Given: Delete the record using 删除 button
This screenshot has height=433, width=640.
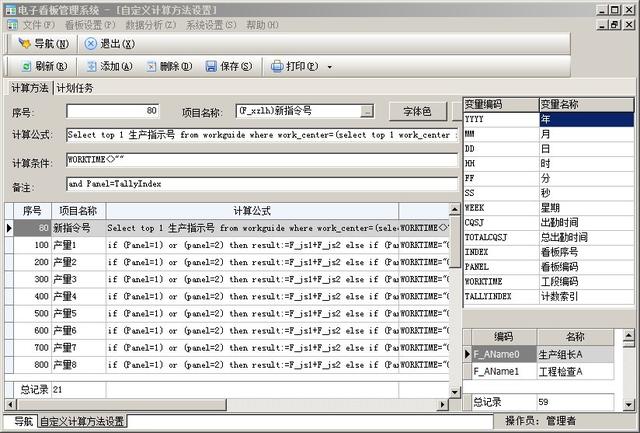Looking at the screenshot, I should point(168,67).
